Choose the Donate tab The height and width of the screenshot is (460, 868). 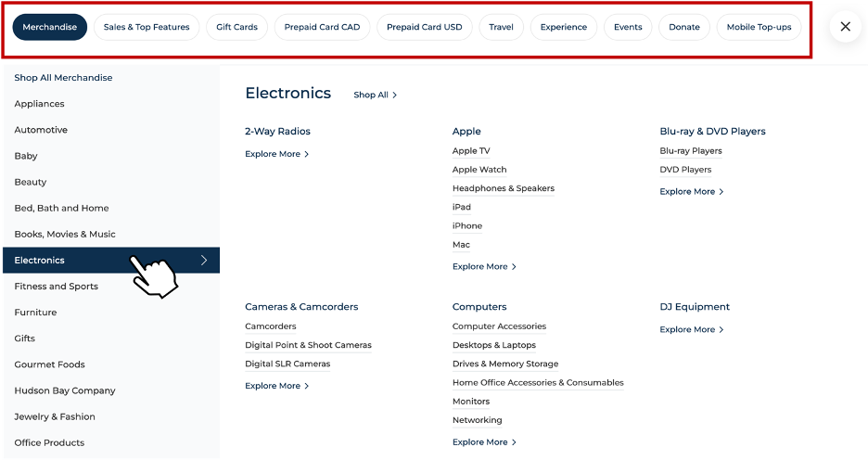(x=684, y=27)
